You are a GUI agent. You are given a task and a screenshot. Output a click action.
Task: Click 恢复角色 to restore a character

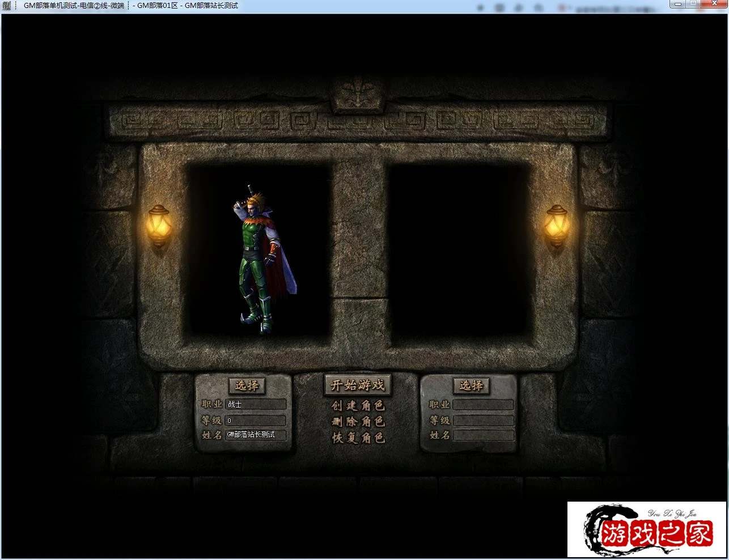click(x=358, y=438)
